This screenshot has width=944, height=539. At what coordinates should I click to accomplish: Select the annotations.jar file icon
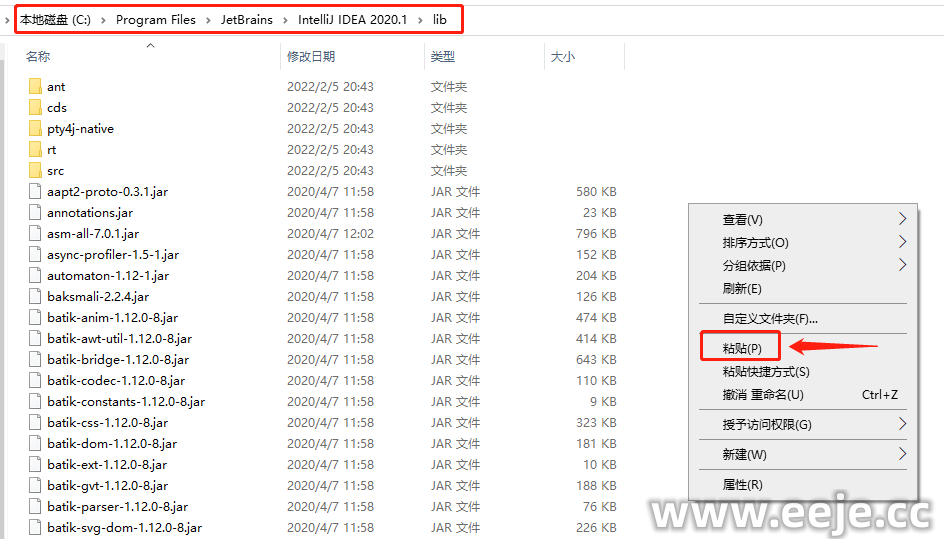35,213
